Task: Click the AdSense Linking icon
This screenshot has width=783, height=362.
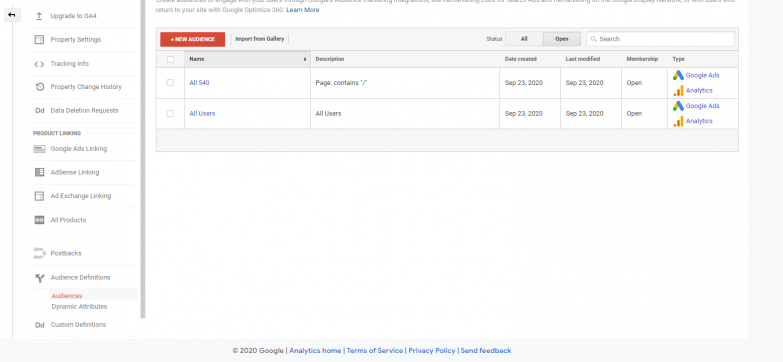Action: point(39,172)
